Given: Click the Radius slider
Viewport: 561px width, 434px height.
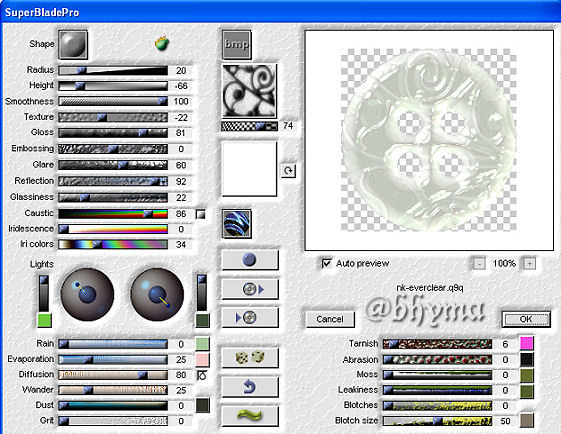Looking at the screenshot, I should click(x=113, y=70).
